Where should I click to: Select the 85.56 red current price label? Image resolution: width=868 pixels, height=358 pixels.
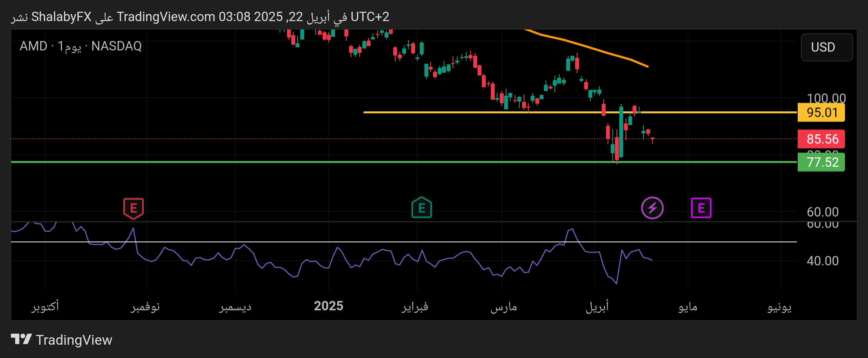tap(821, 139)
